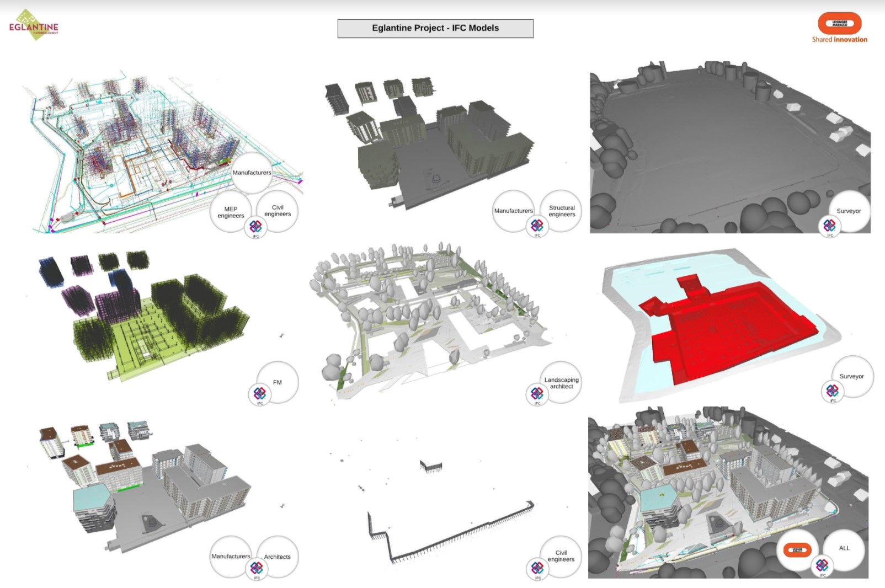Select the Architects bubble
The image size is (885, 588).
[x=278, y=557]
